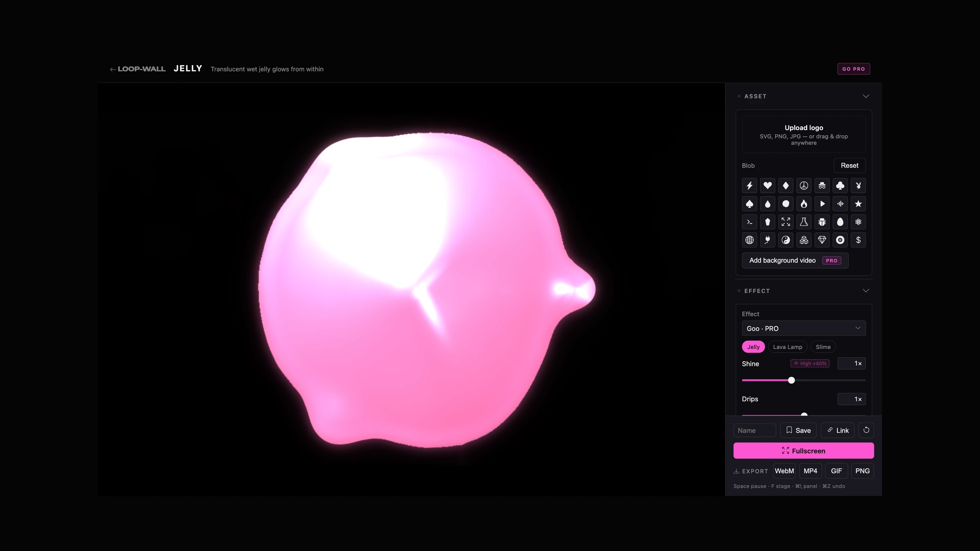980x551 pixels.
Task: Click the preset Name input field
Action: point(755,430)
